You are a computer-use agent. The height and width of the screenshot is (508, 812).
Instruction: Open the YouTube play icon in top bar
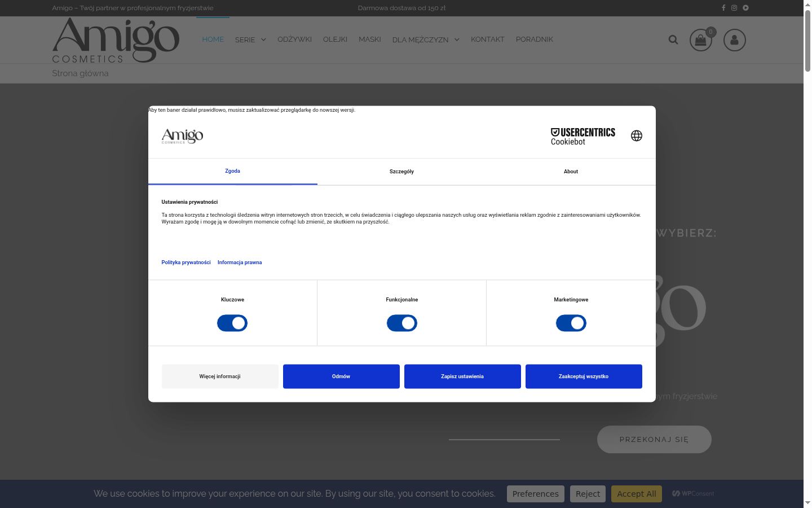point(745,8)
